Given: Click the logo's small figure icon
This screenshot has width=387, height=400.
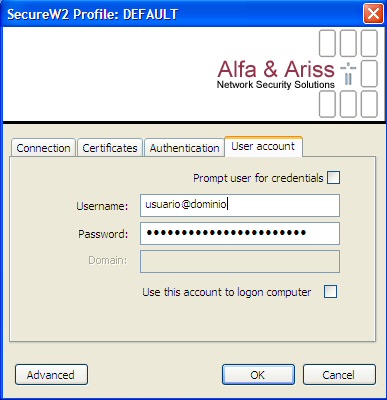Looking at the screenshot, I should click(348, 73).
